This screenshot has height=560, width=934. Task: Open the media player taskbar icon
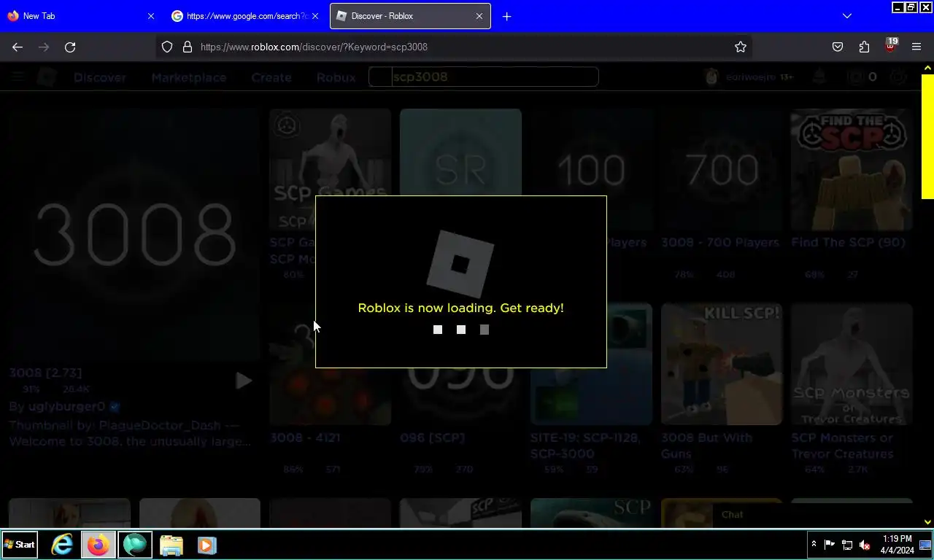click(207, 545)
